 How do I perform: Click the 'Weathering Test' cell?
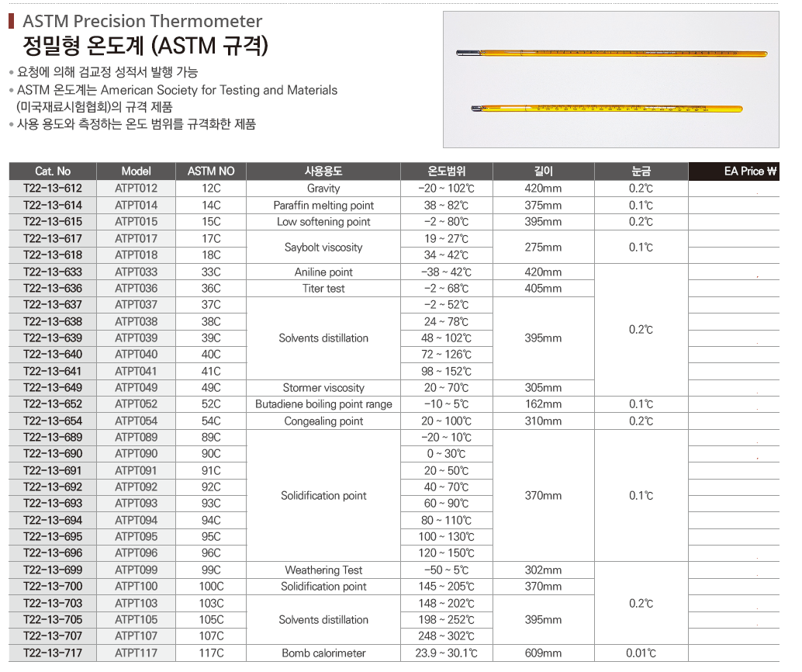click(x=323, y=570)
